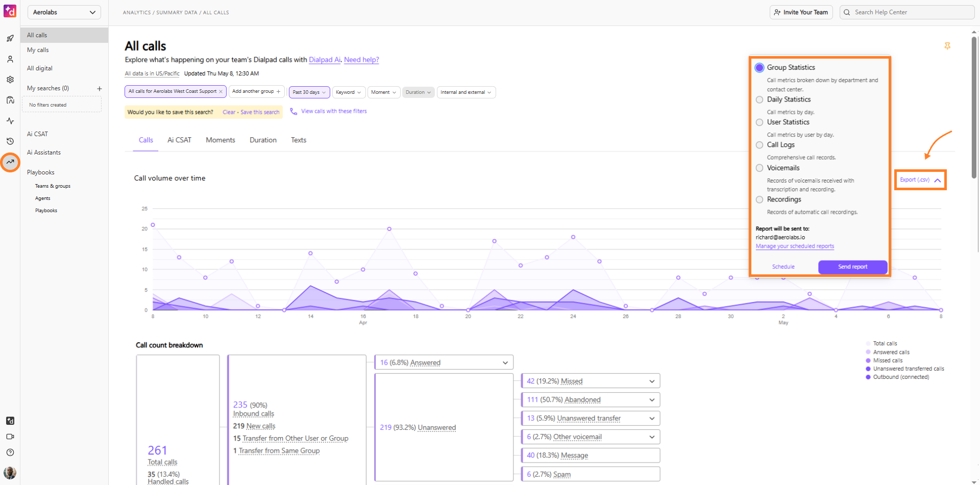
Task: Switch to the Duration tab
Action: click(x=263, y=140)
